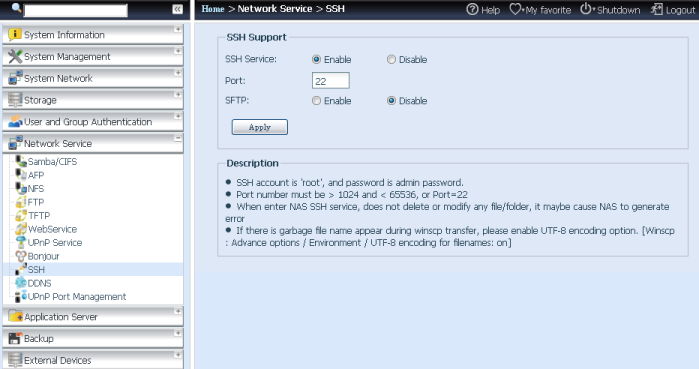Expand the System Network section plus button
This screenshot has height=369, width=699.
click(177, 73)
